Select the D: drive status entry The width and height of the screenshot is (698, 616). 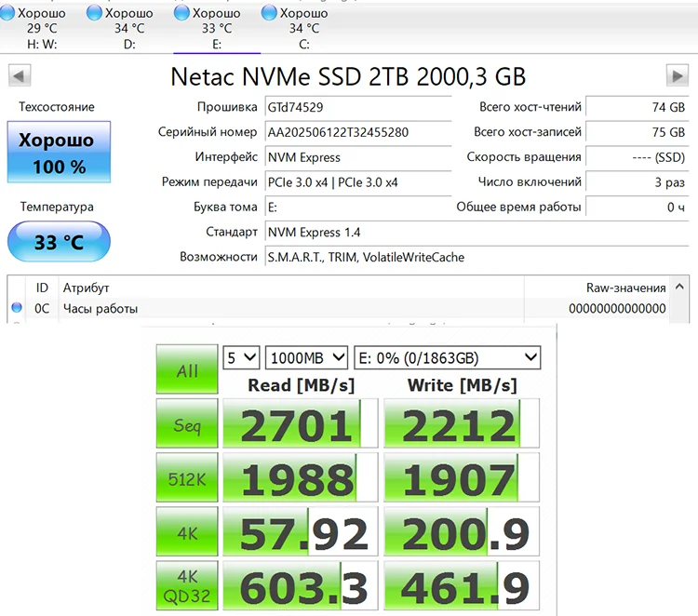(x=121, y=28)
